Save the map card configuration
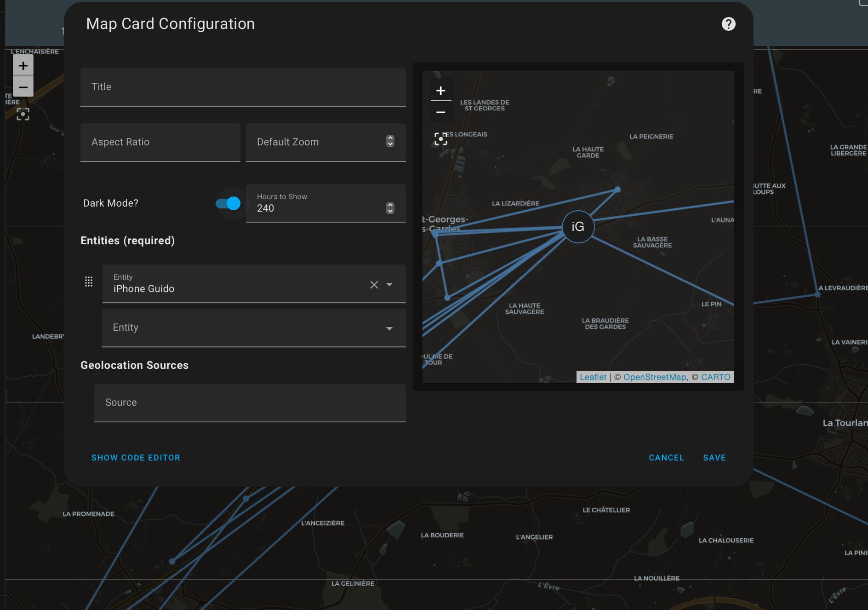Screen dimensions: 868x610 coord(714,457)
